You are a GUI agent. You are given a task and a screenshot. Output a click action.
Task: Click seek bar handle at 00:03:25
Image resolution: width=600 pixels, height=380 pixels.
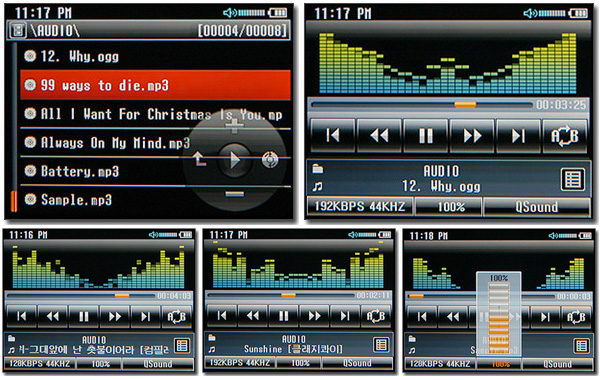coord(465,104)
